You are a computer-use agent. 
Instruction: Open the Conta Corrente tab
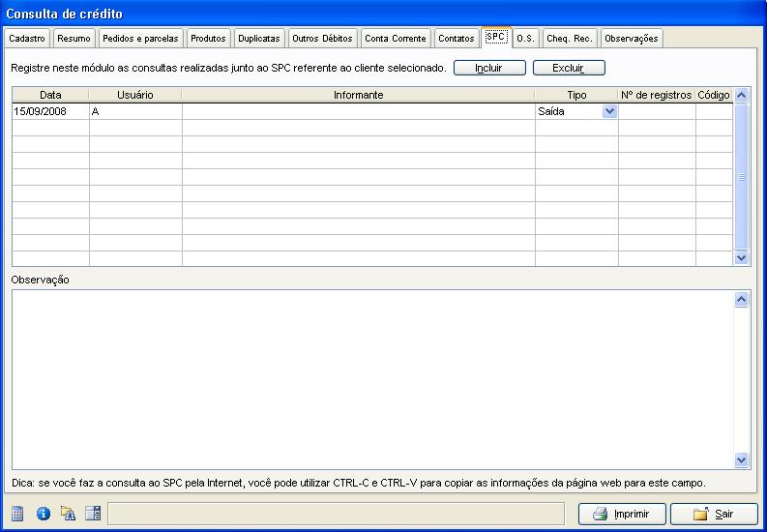396,38
